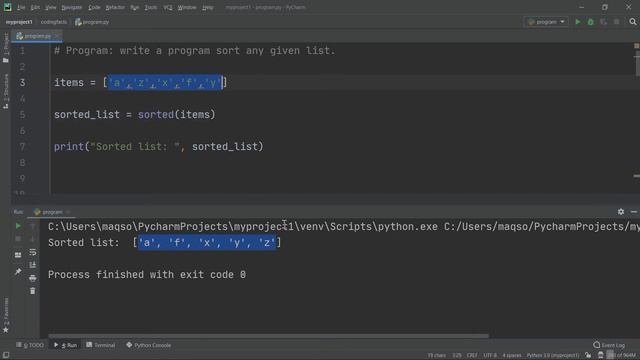Click program.py breadcrumb in navigation bar
640x360 pixels.
pyautogui.click(x=92, y=22)
